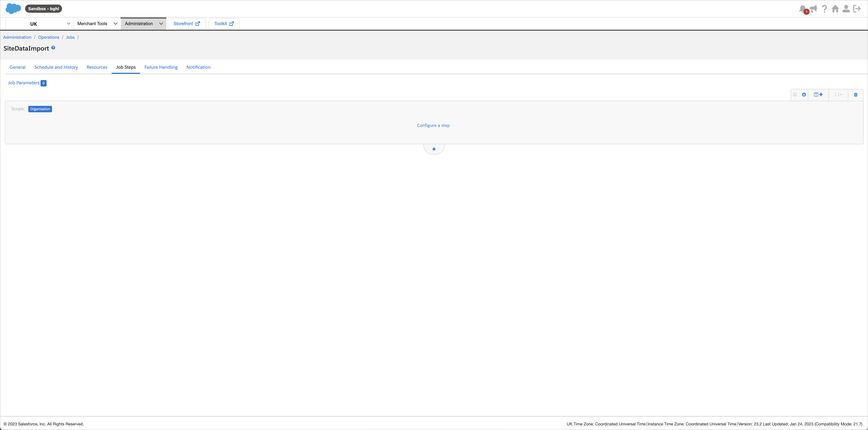Click the SiteDataImport help icon
The width and height of the screenshot is (868, 430).
[x=53, y=48]
